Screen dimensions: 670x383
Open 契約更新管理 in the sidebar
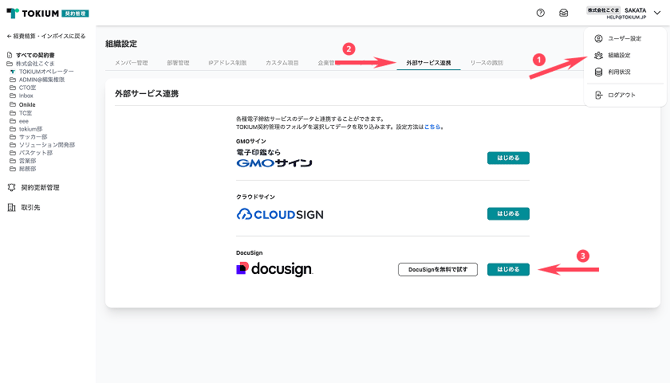pyautogui.click(x=40, y=188)
